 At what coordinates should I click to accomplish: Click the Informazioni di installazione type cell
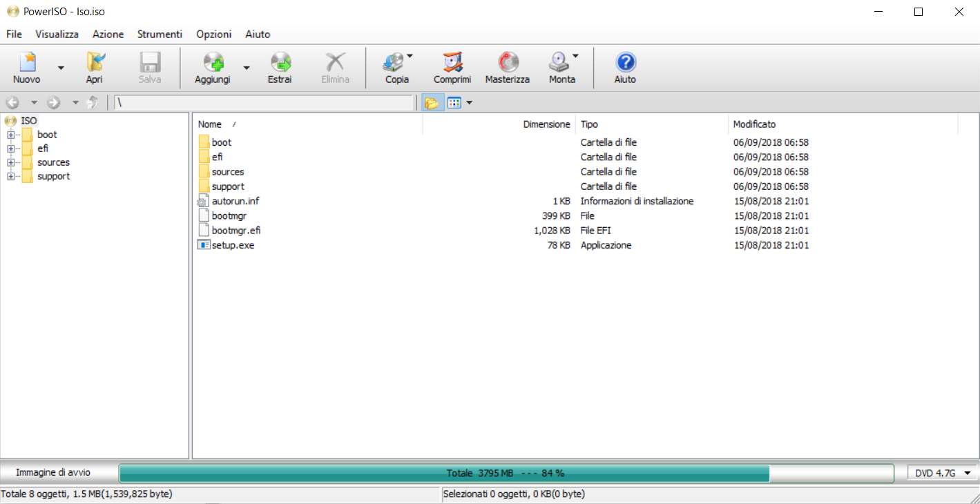(637, 201)
